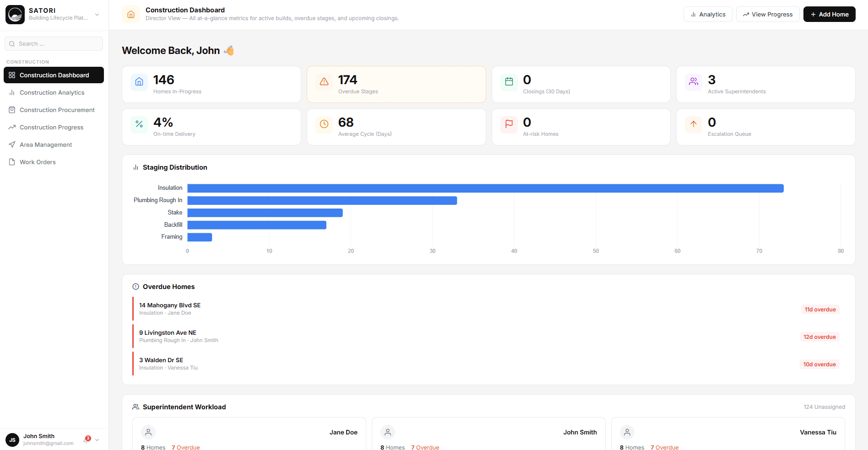
Task: Click Vanessa Tiu's avatar icon
Action: pyautogui.click(x=627, y=432)
